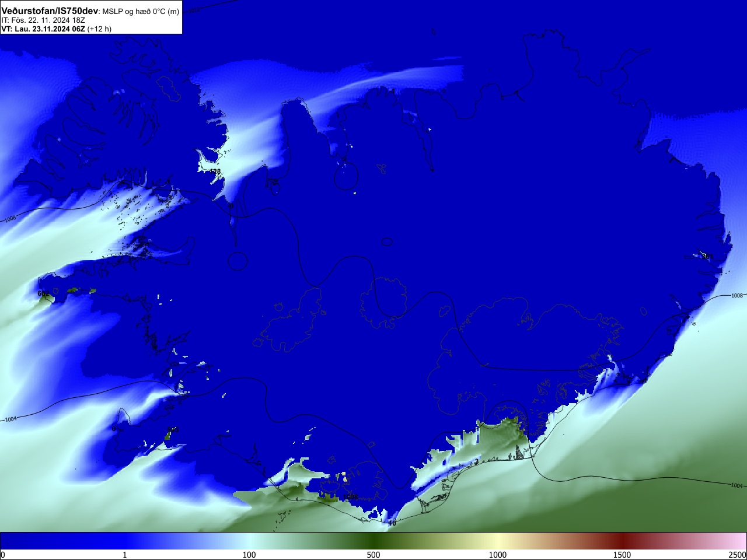Click the 602 height value on the map

click(x=43, y=293)
